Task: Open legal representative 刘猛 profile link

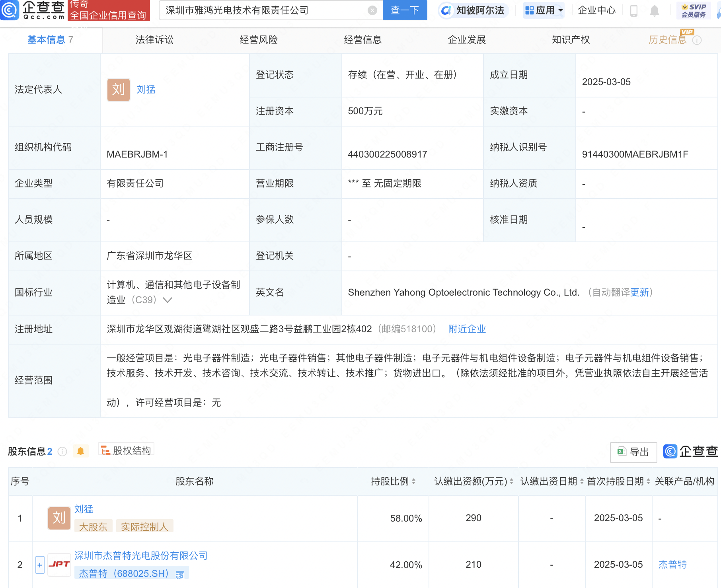Action: coord(146,90)
